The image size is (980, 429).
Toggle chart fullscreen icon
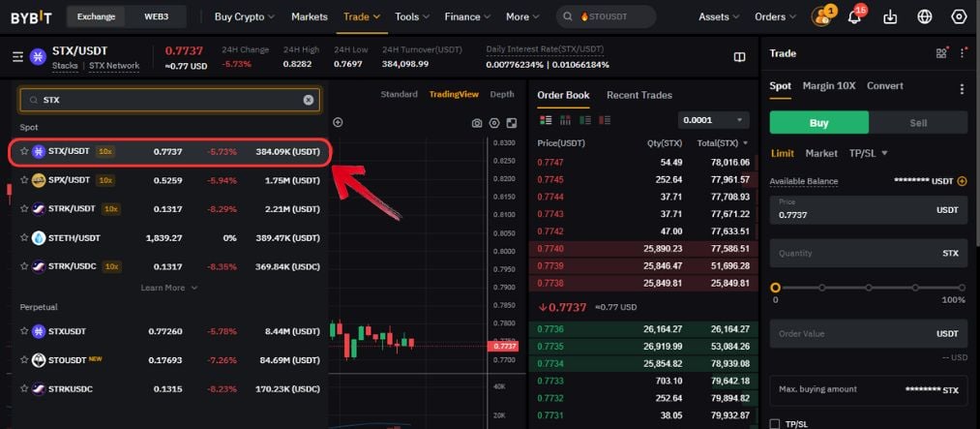pyautogui.click(x=512, y=123)
